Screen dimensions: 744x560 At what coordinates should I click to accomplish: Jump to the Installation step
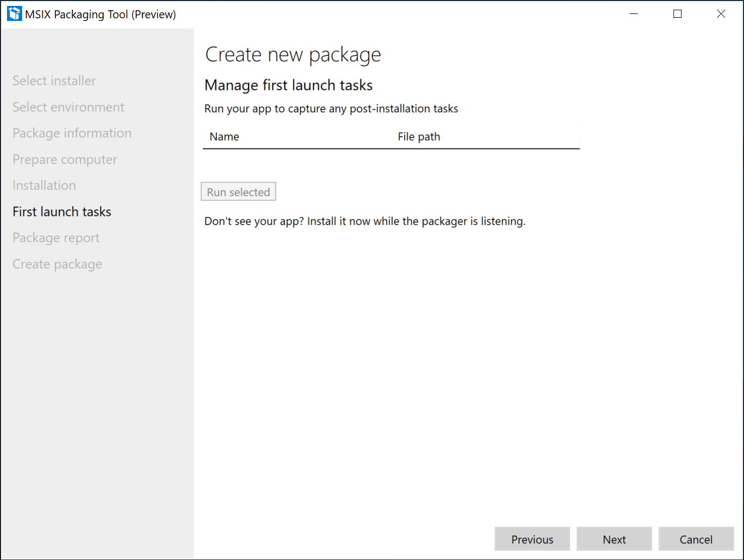tap(44, 186)
